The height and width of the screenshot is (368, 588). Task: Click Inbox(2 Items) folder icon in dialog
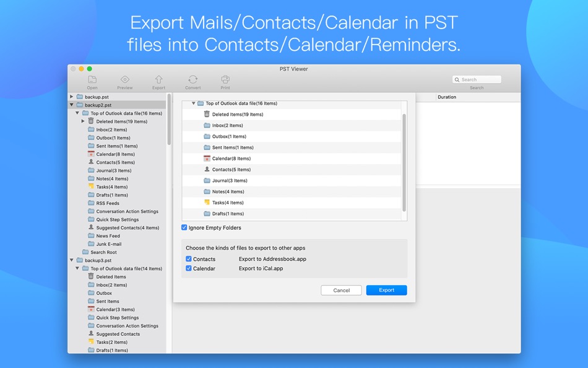click(x=207, y=125)
